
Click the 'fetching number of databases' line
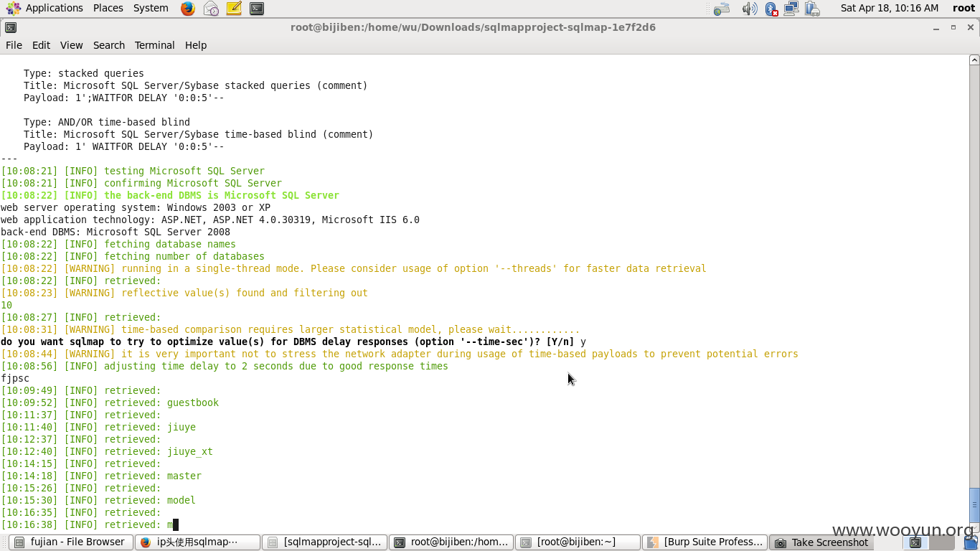133,256
